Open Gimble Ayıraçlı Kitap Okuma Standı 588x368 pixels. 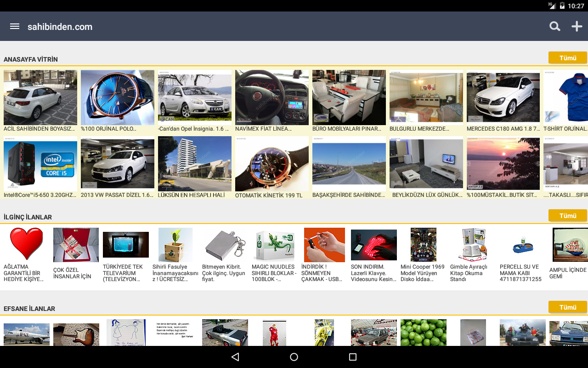[473, 255]
